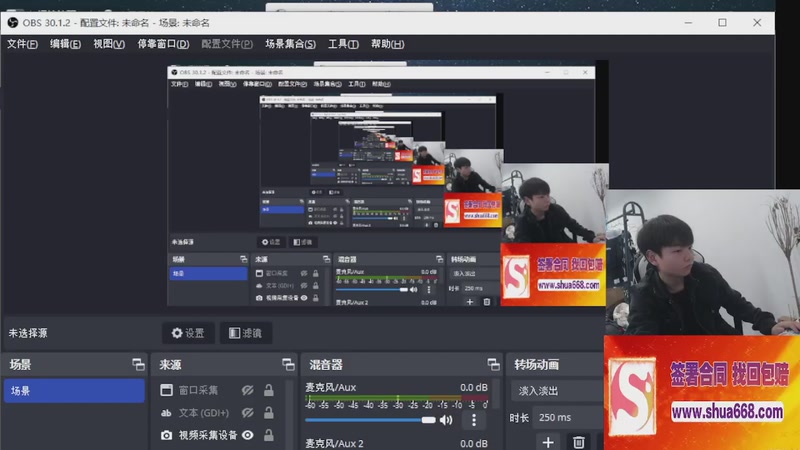Screen dimensions: 800x450
Task: Undock the 混音器 panel with its popout icon
Action: pos(493,364)
